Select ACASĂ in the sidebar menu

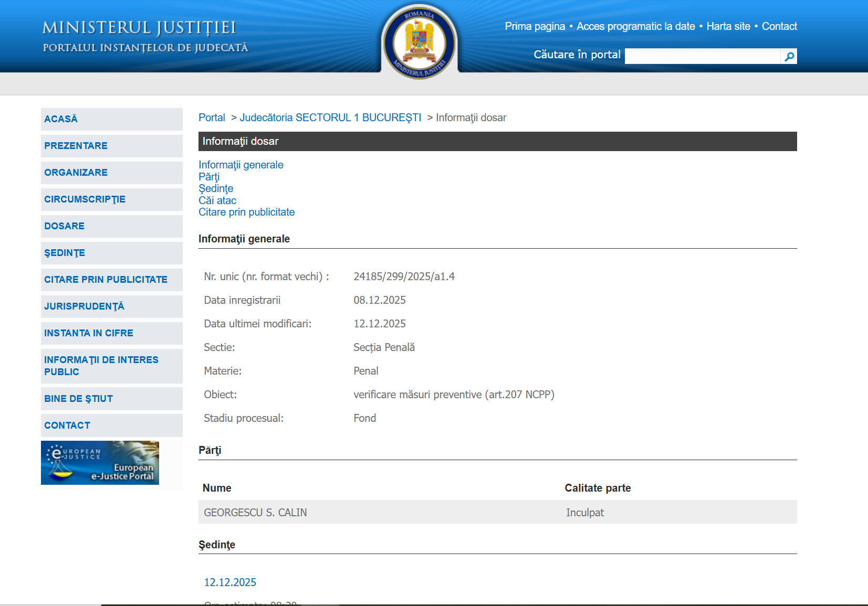pos(61,119)
